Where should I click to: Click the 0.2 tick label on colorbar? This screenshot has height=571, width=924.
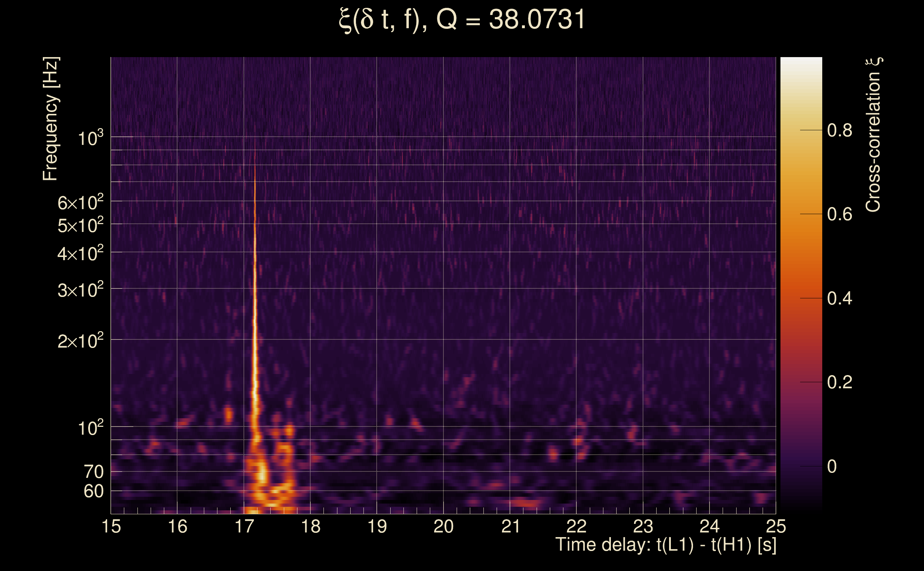pyautogui.click(x=839, y=383)
